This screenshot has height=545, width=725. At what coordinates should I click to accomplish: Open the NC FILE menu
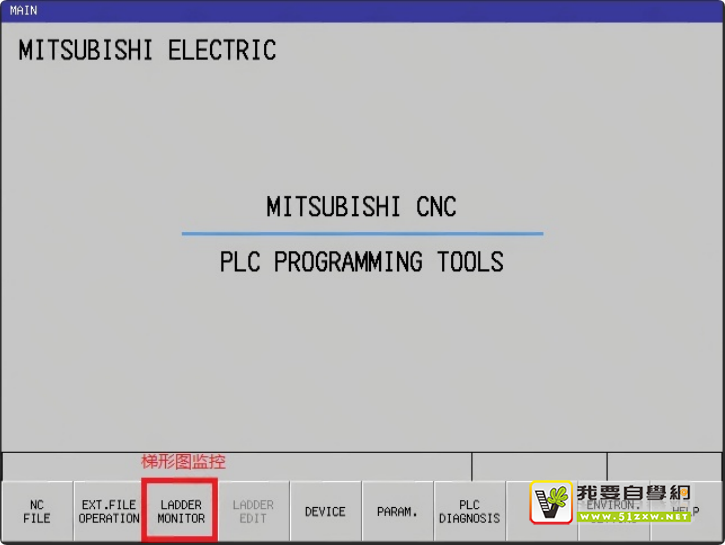[37, 512]
